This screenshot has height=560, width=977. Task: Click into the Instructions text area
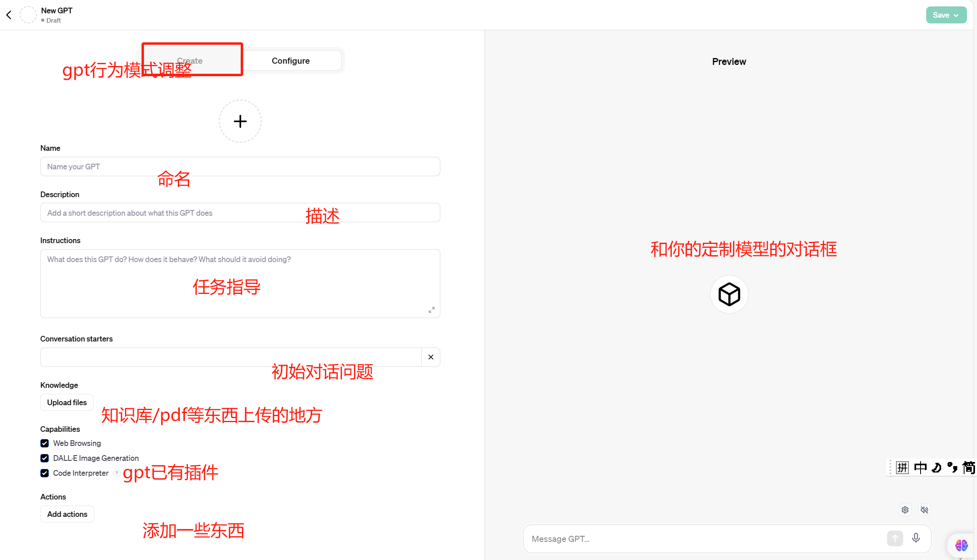[x=240, y=283]
